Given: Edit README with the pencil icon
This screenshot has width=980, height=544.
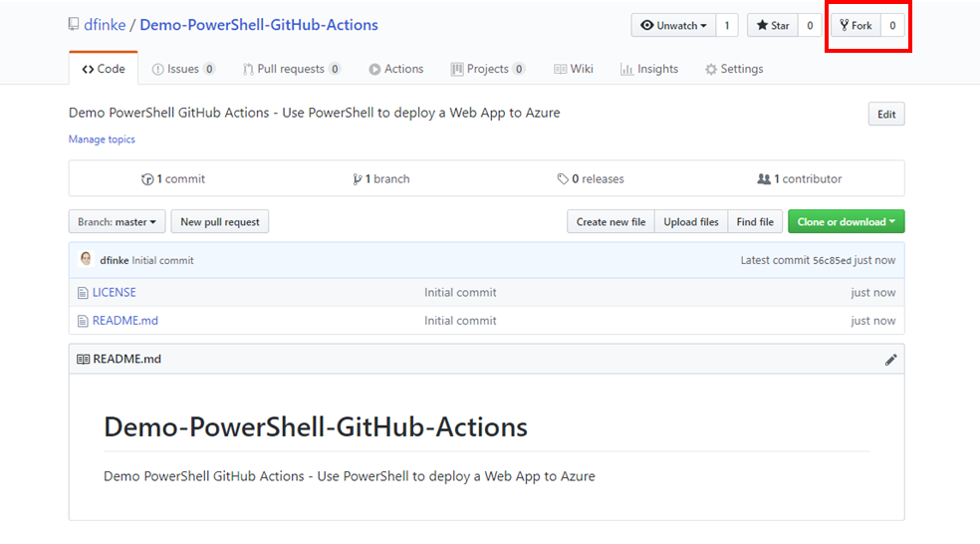Looking at the screenshot, I should point(890,360).
